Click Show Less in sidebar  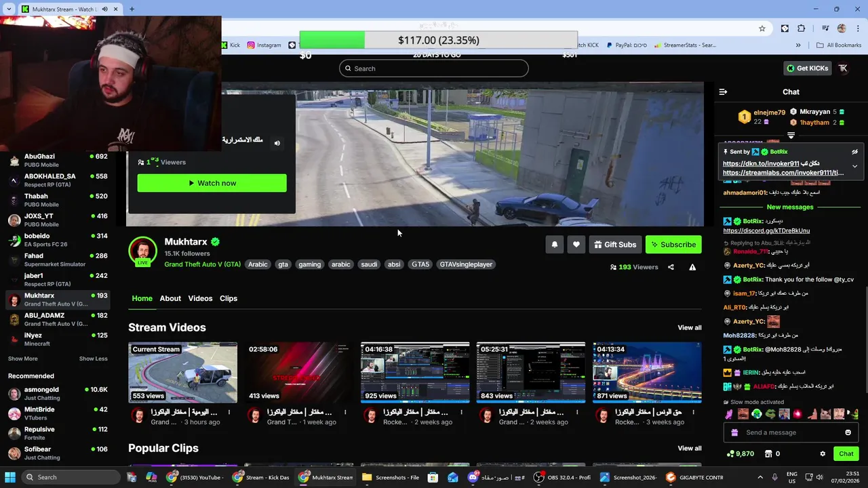pyautogui.click(x=93, y=359)
